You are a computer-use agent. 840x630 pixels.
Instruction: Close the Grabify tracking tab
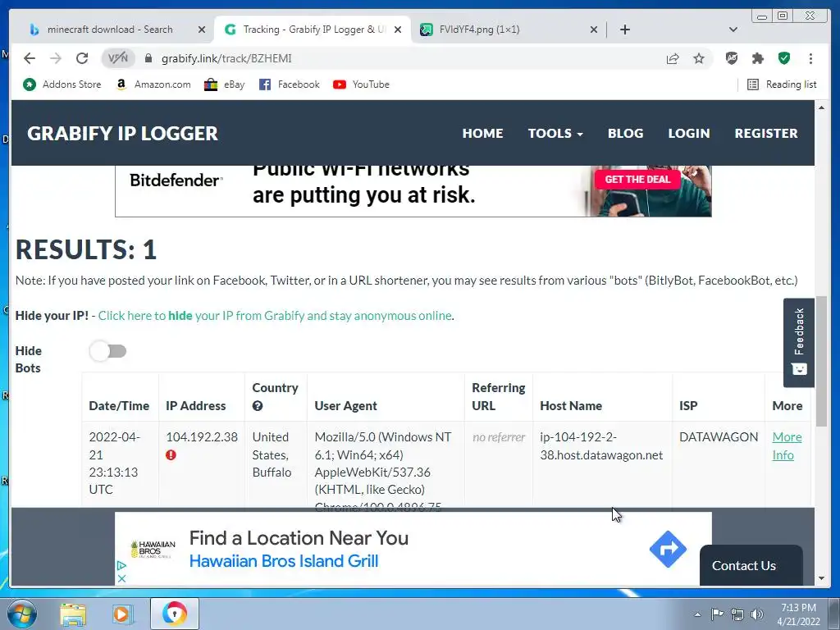(x=398, y=30)
